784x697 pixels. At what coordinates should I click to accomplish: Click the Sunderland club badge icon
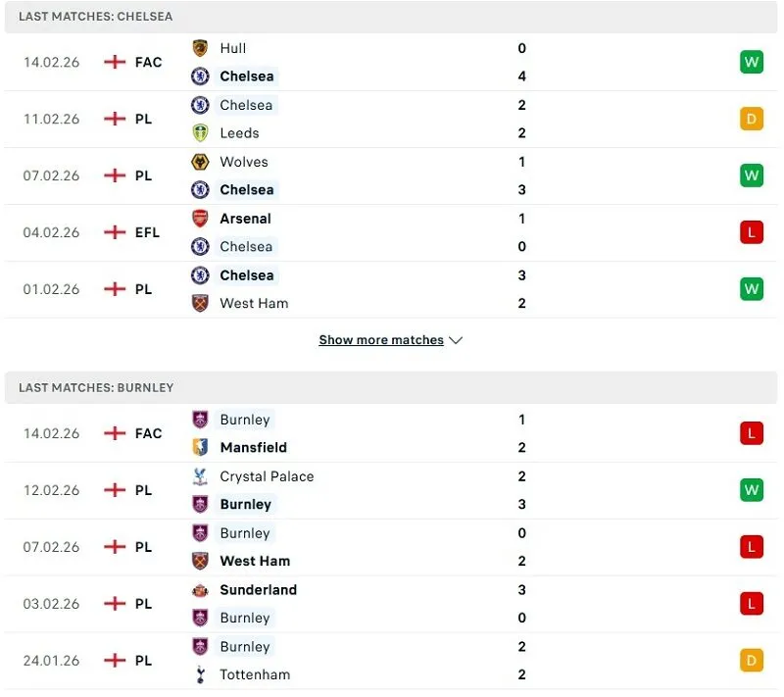201,590
